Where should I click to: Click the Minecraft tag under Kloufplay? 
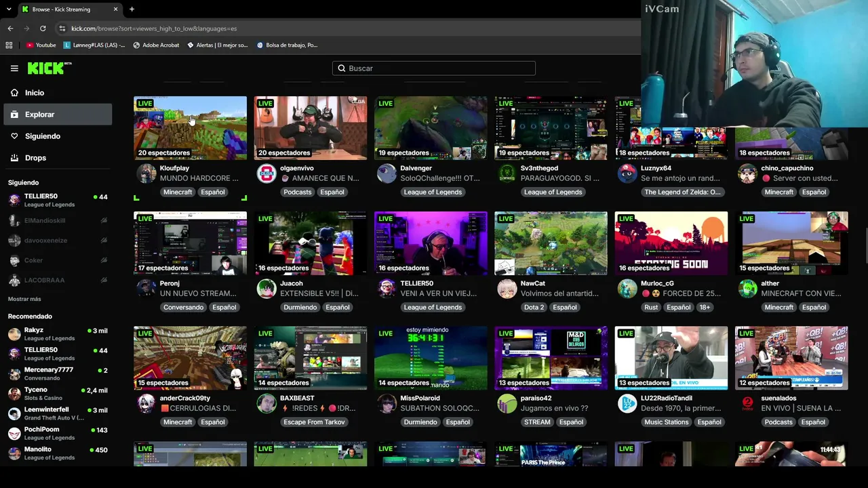pos(178,192)
